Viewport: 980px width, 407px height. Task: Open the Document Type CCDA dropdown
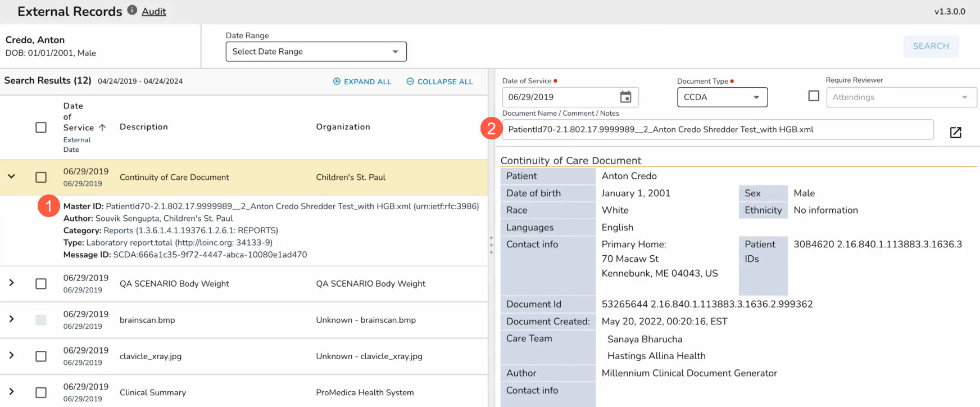tap(722, 97)
